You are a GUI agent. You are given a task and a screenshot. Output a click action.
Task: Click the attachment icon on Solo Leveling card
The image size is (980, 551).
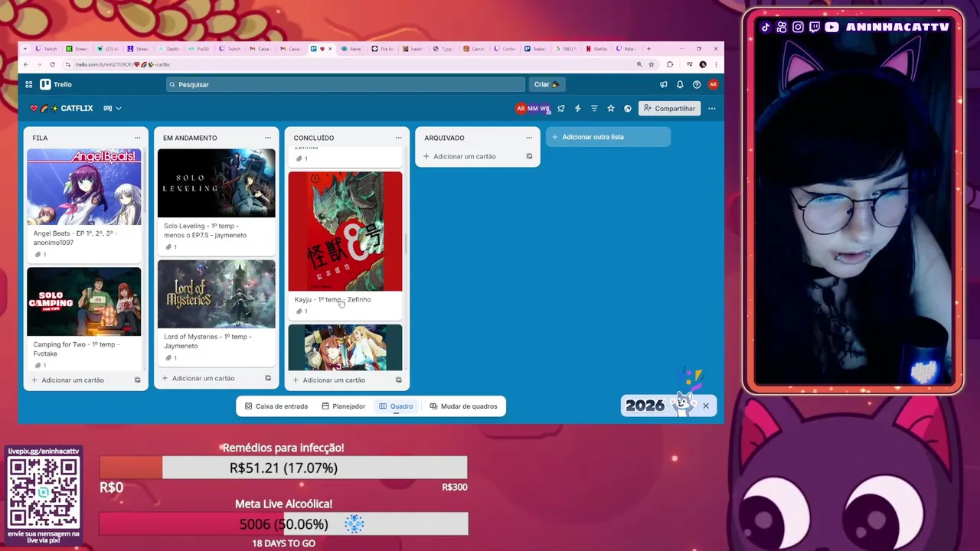(x=168, y=247)
